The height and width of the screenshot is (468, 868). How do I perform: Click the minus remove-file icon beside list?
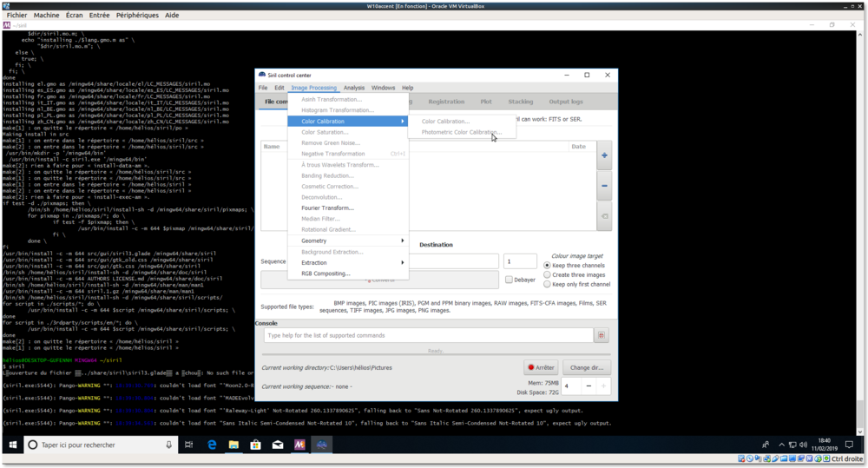604,186
